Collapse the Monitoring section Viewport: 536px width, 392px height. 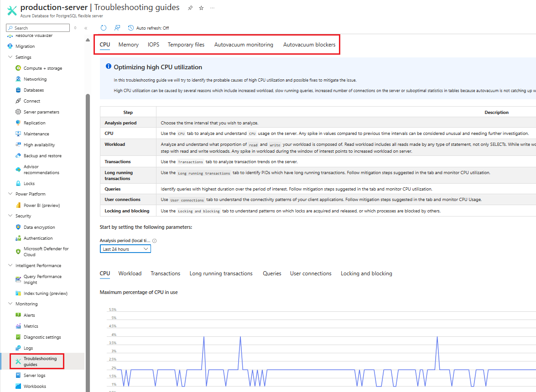point(10,304)
